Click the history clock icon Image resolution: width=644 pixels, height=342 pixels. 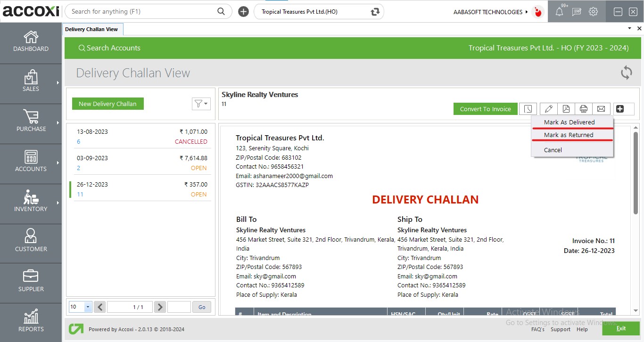[528, 109]
